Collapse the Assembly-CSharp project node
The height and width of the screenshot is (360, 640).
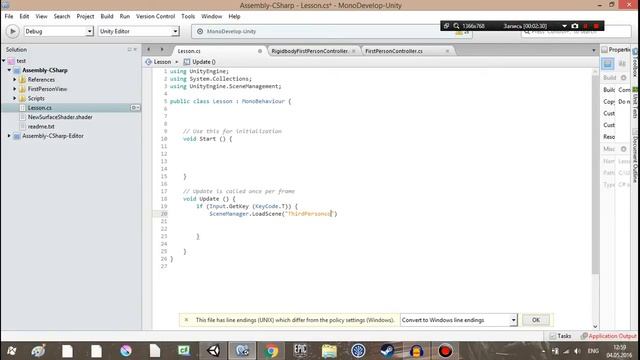point(9,70)
